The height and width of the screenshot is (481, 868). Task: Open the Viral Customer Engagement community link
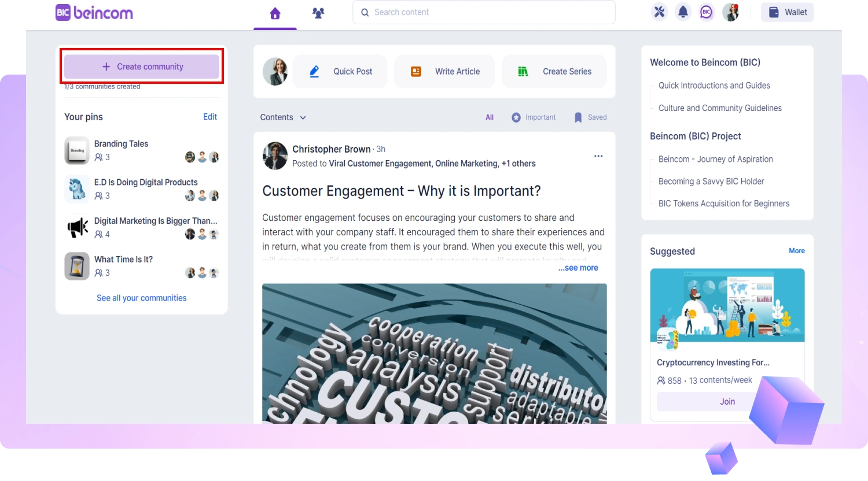click(381, 164)
